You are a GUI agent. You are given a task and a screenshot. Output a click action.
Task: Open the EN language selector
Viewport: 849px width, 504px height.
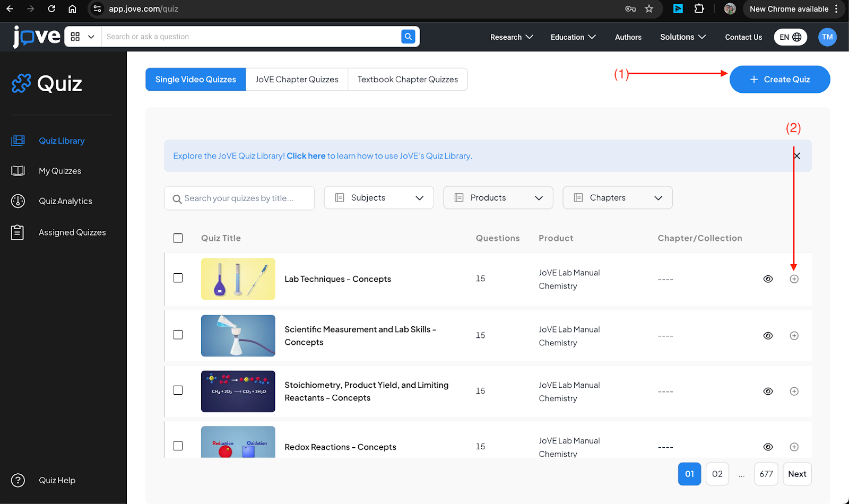click(790, 37)
